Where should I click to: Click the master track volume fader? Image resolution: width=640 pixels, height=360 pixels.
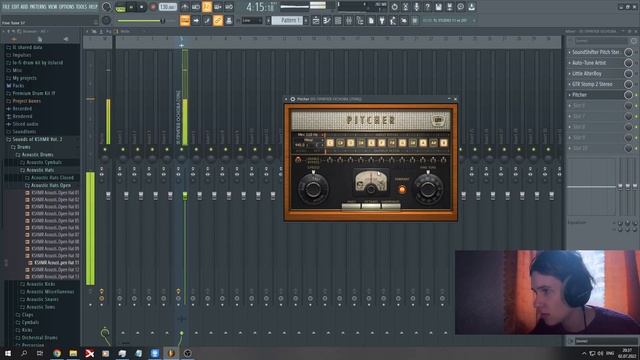coord(108,196)
